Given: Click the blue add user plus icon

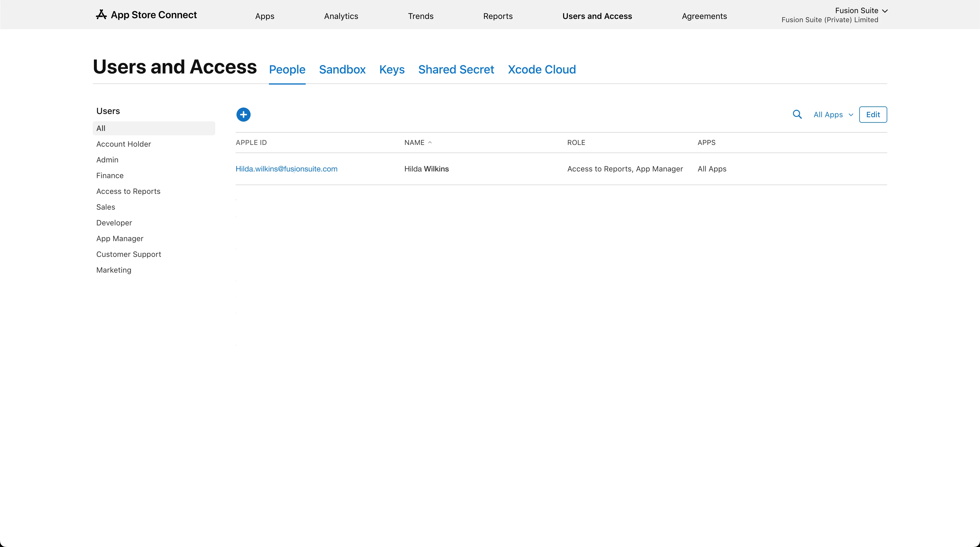Looking at the screenshot, I should [243, 115].
